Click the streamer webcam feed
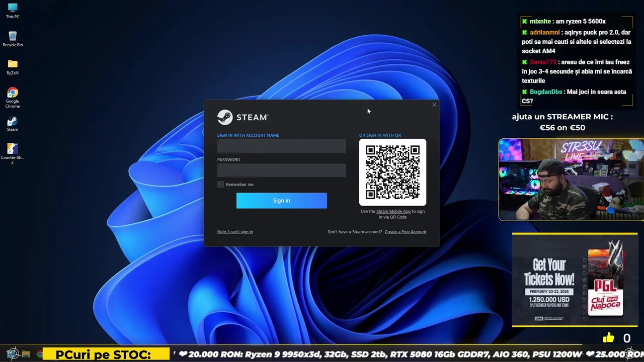The width and height of the screenshot is (644, 362). pyautogui.click(x=571, y=179)
